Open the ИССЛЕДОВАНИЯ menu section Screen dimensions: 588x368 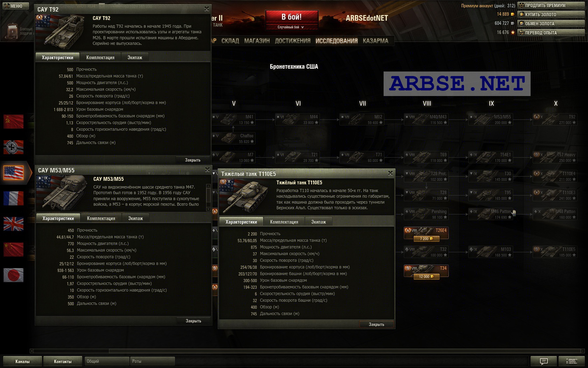click(x=336, y=41)
